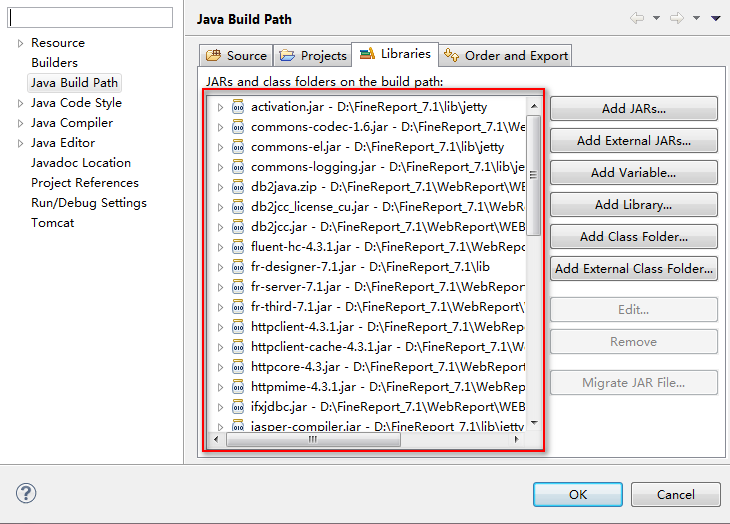Click Add External JARs... button
This screenshot has width=730, height=524.
pos(634,141)
